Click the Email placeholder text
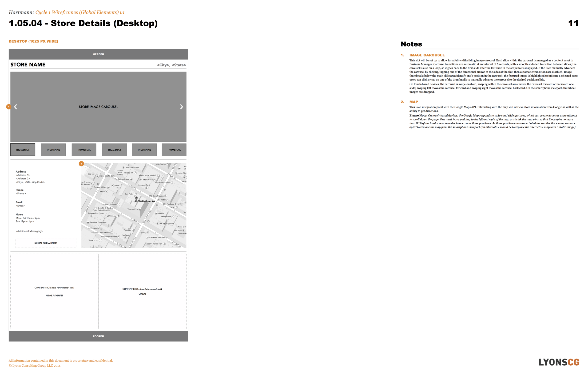Image resolution: width=588 pixels, height=380 pixels. (x=20, y=206)
